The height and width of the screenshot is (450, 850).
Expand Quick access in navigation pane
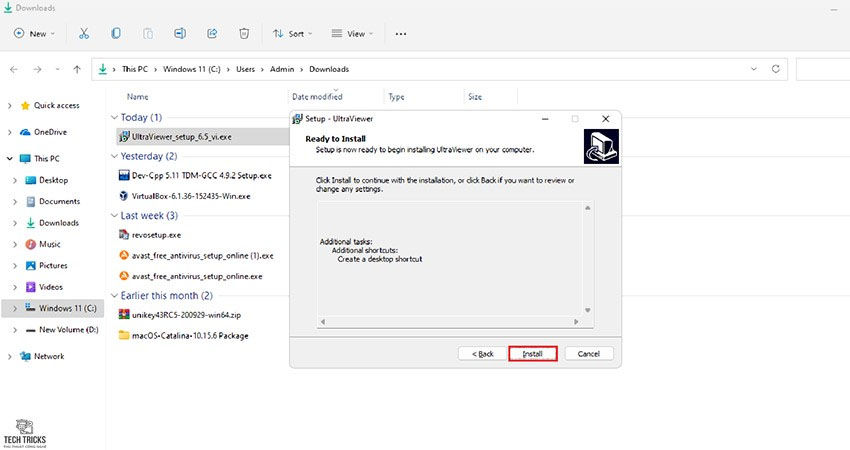point(10,106)
